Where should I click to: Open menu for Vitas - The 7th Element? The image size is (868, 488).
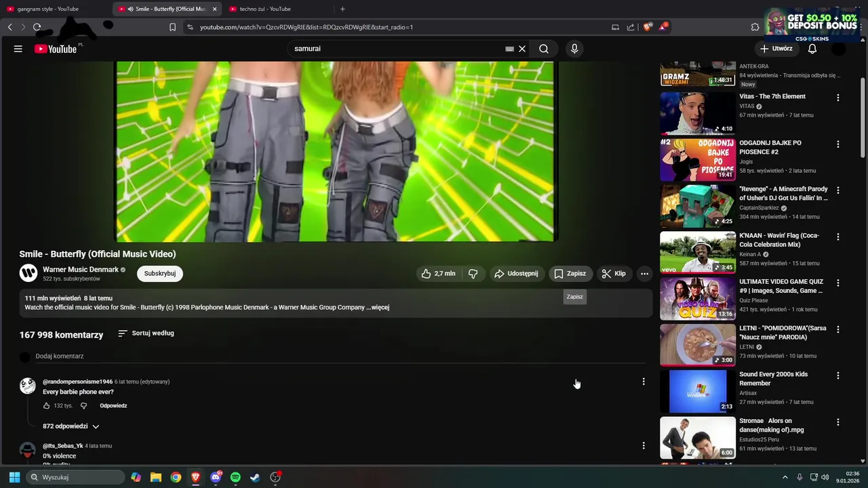[838, 98]
